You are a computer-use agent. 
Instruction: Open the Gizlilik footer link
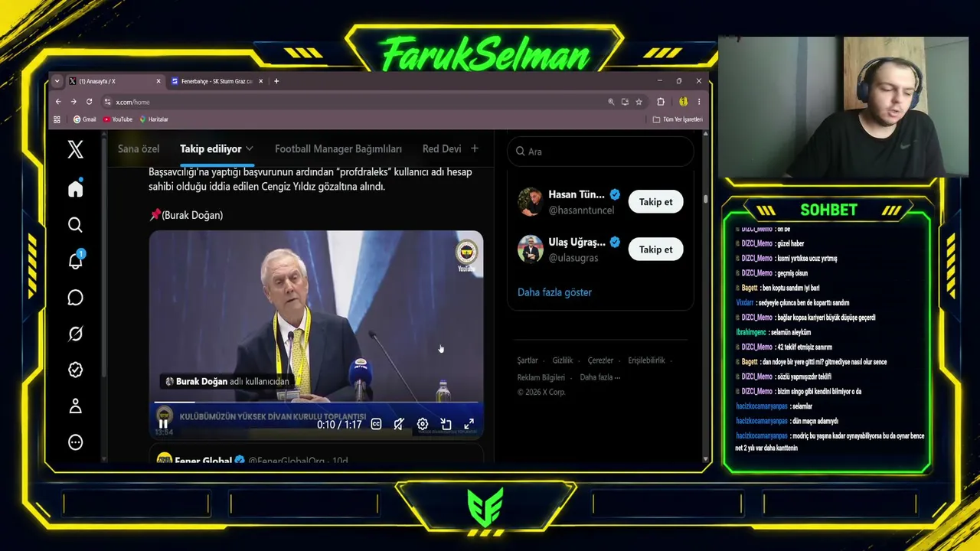coord(563,360)
